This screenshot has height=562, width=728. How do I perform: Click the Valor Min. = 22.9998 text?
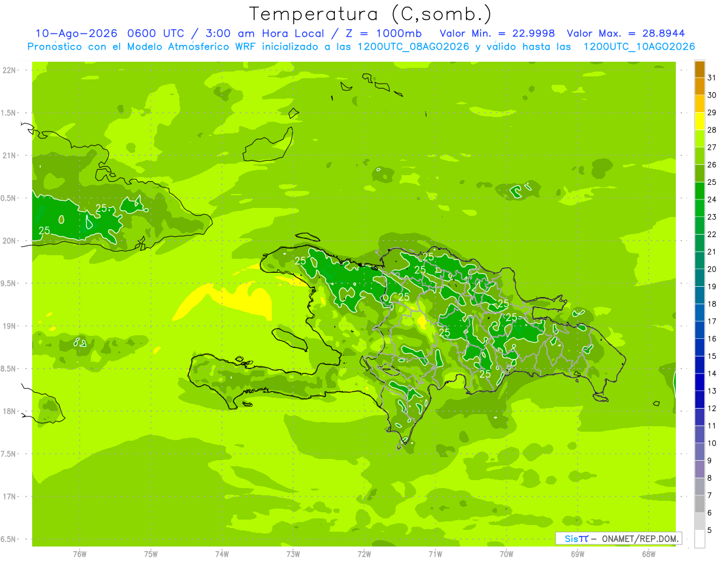497,33
